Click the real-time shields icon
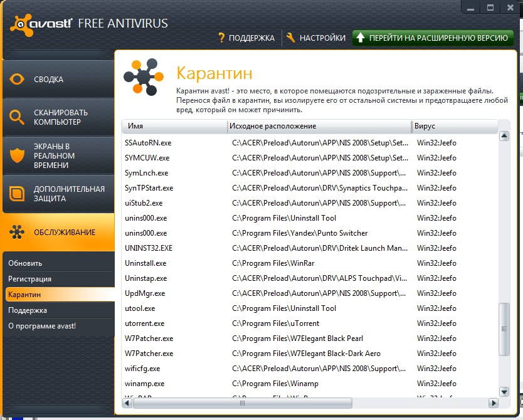This screenshot has height=420, width=523. coord(17,155)
